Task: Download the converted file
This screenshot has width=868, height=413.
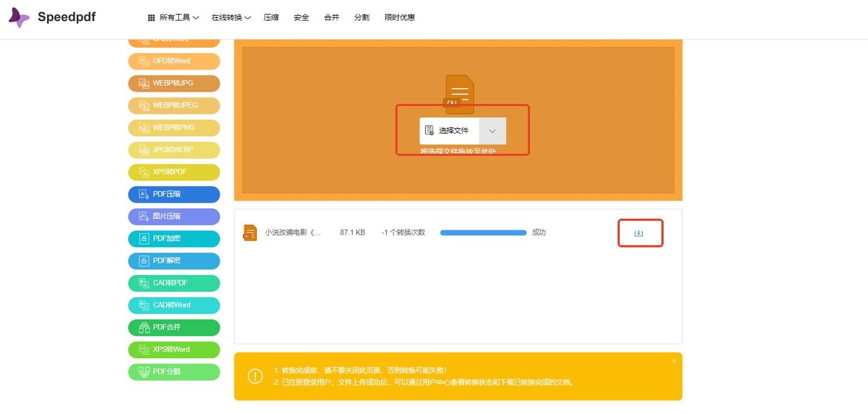Action: click(639, 233)
